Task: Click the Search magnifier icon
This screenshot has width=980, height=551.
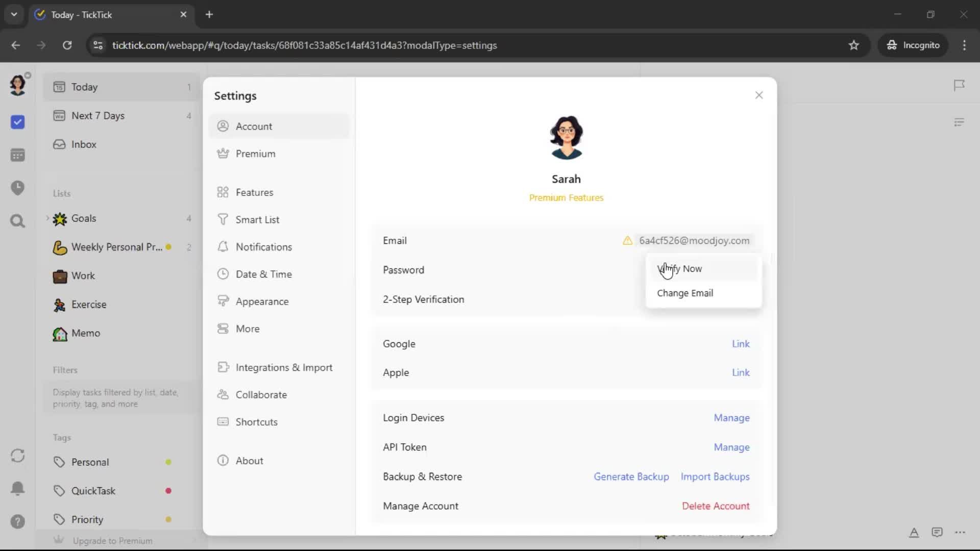Action: click(17, 221)
